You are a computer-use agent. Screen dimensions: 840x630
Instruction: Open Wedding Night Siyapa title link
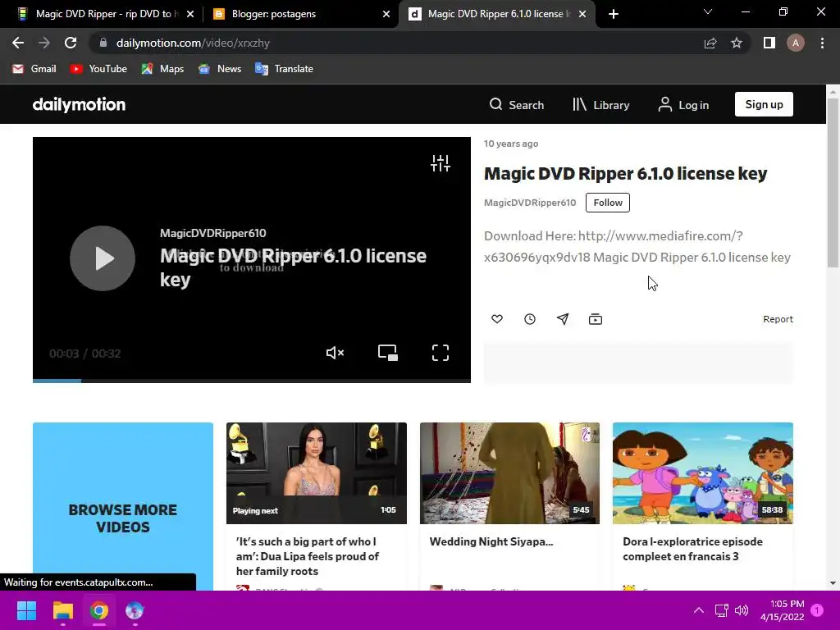tap(491, 541)
